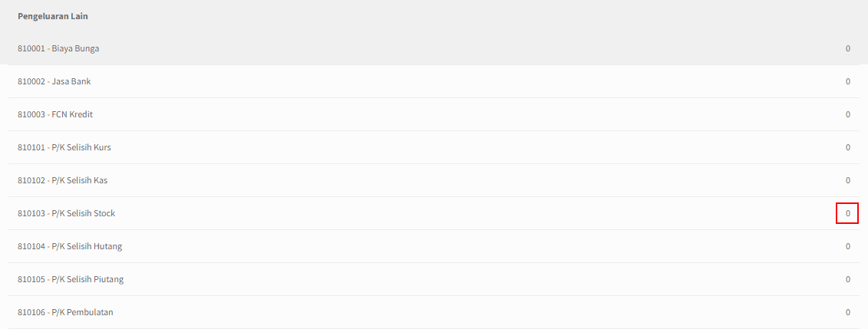Image resolution: width=868 pixels, height=329 pixels.
Task: Open account 810001 - Biaya Bunga
Action: 58,48
